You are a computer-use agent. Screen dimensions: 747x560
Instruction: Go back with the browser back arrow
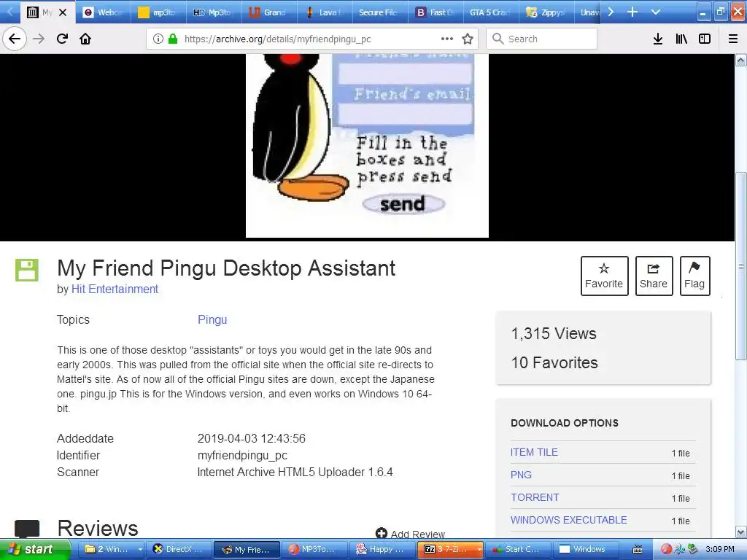pyautogui.click(x=15, y=39)
